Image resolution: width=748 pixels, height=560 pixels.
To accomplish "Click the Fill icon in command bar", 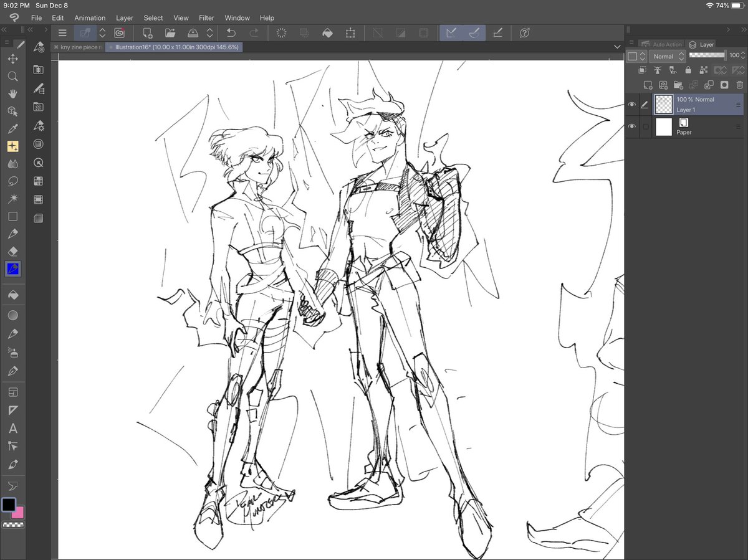I will [327, 33].
